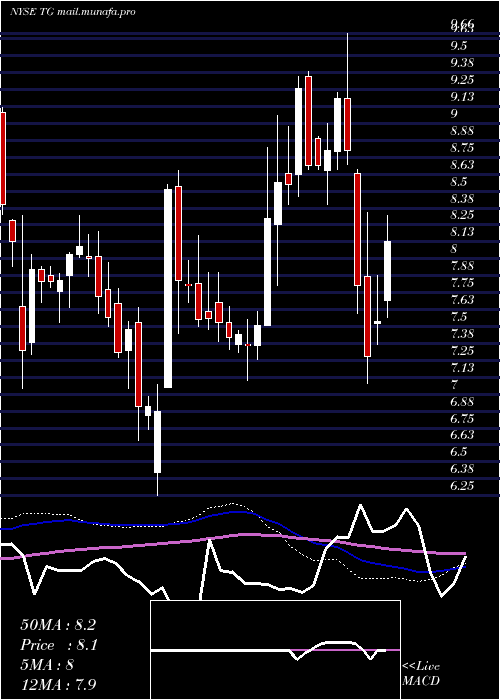
Task: Click the 8.25 price axis label
Action: (x=462, y=215)
